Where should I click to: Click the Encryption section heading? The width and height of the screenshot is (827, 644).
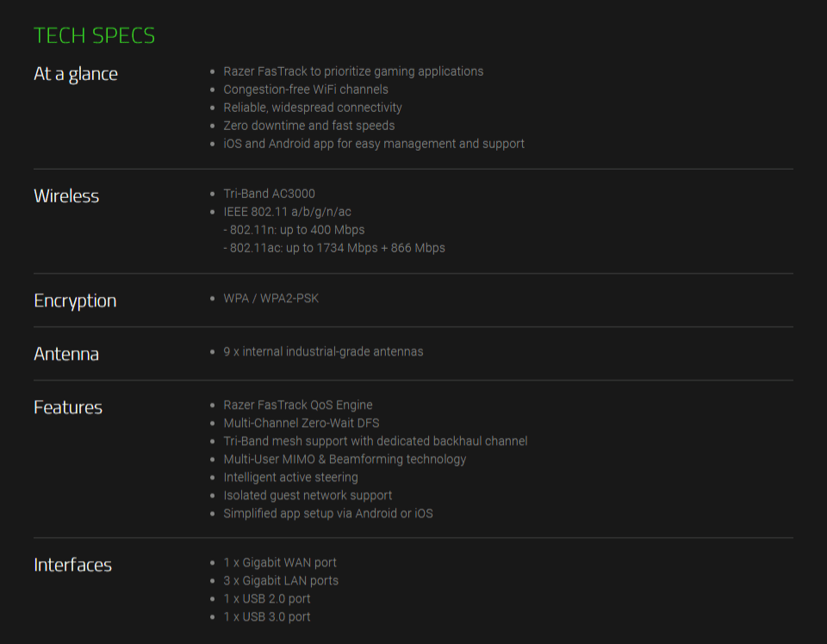coord(76,301)
